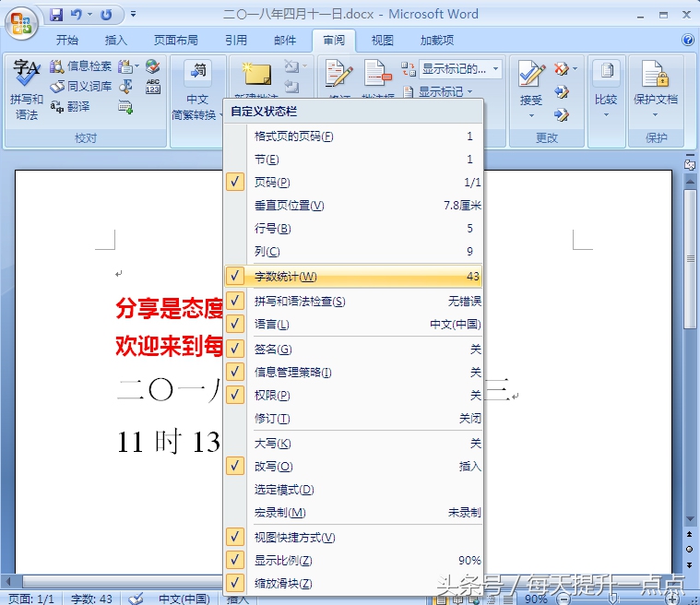This screenshot has height=605, width=700.
Task: Uncheck 页码(P) status bar option
Action: pyautogui.click(x=235, y=182)
